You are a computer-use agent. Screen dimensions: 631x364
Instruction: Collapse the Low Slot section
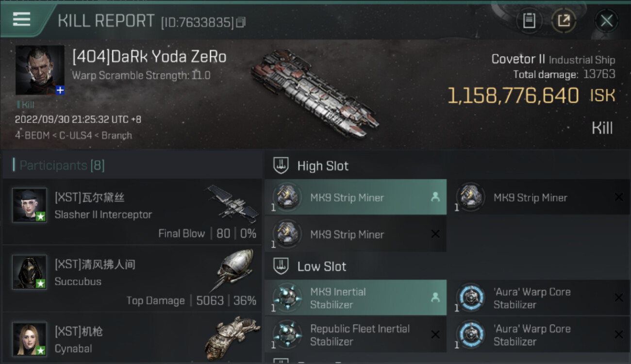click(x=322, y=266)
